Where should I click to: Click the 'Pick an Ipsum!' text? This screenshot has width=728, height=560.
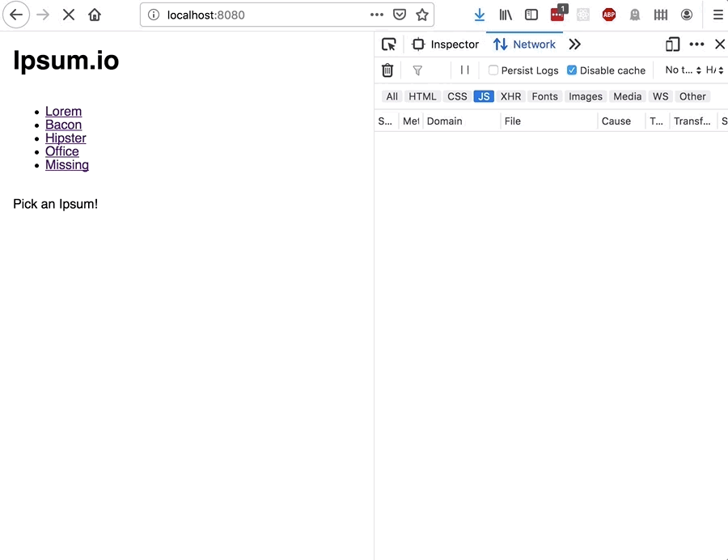(55, 204)
